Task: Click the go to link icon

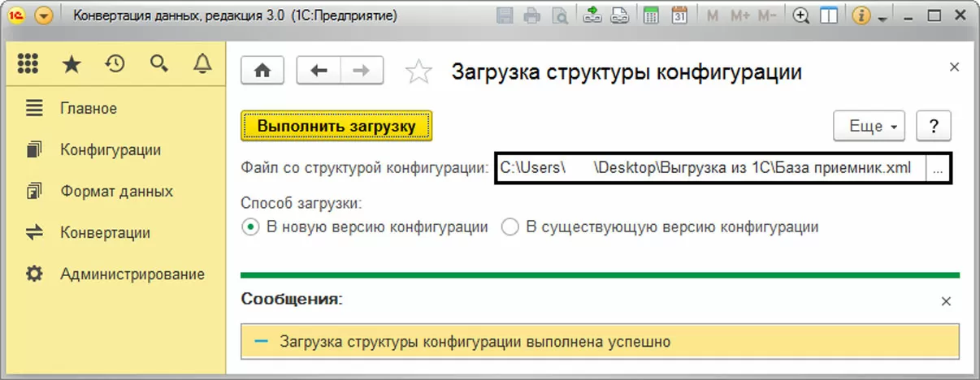Action: (x=618, y=15)
